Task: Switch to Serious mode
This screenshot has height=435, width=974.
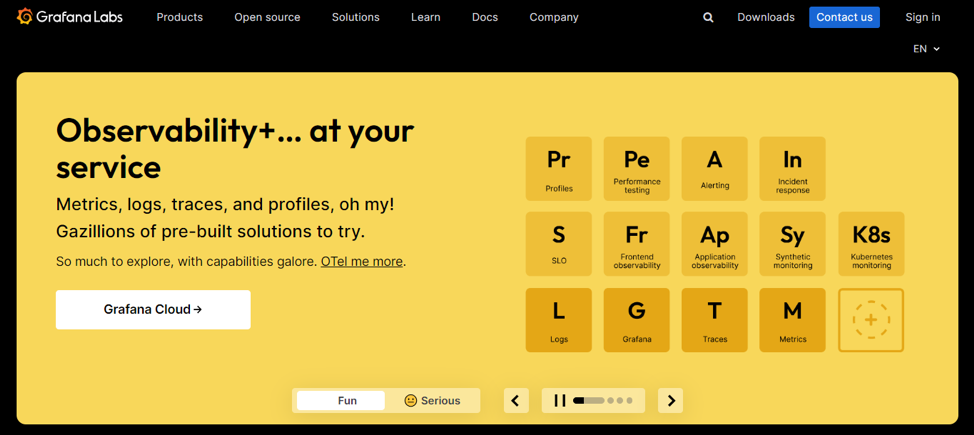Action: (x=432, y=400)
